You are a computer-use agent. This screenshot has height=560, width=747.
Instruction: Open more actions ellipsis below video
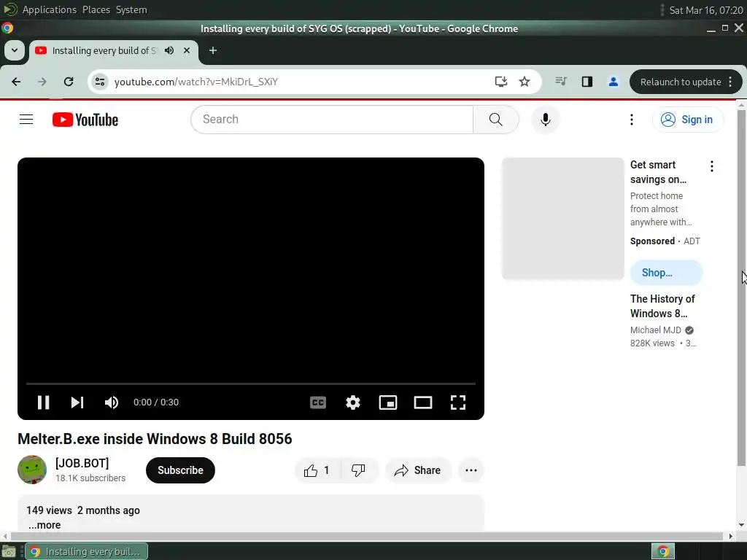(x=471, y=470)
